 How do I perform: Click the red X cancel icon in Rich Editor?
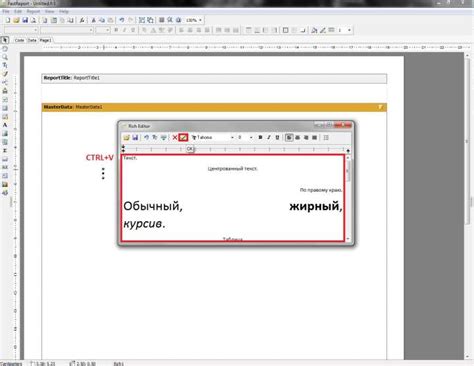coord(174,137)
